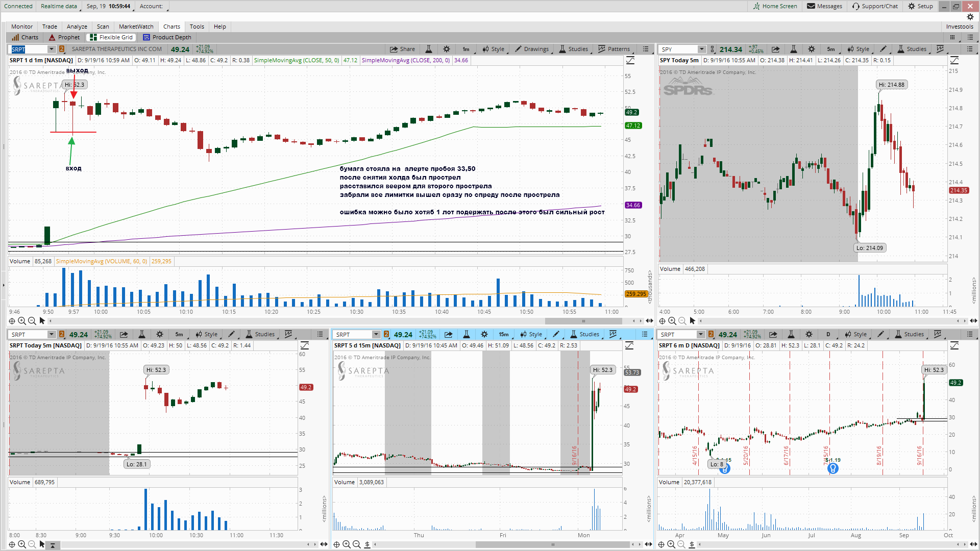The image size is (980, 551).
Task: Zoom in on the SPY chart
Action: (x=672, y=321)
